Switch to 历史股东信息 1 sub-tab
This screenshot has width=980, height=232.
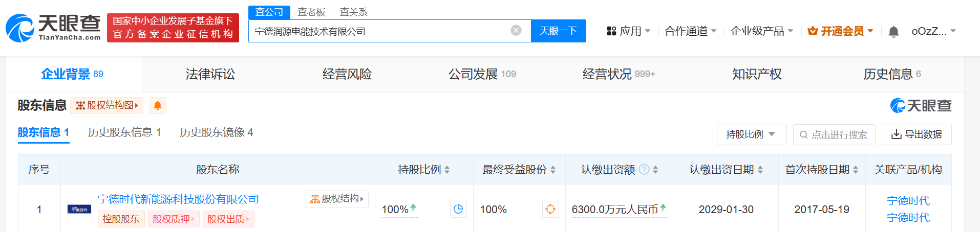124,133
